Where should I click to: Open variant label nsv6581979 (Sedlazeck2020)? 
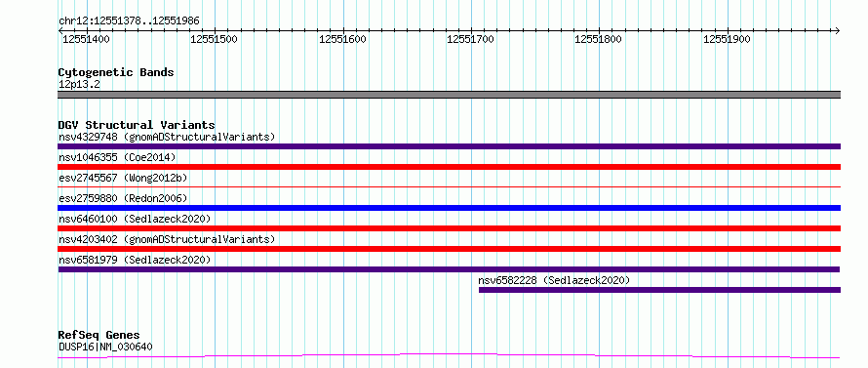(135, 260)
